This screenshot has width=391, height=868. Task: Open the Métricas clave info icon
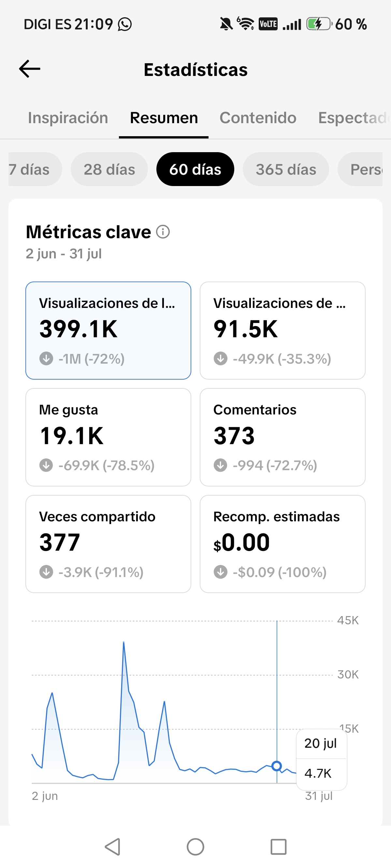(163, 232)
